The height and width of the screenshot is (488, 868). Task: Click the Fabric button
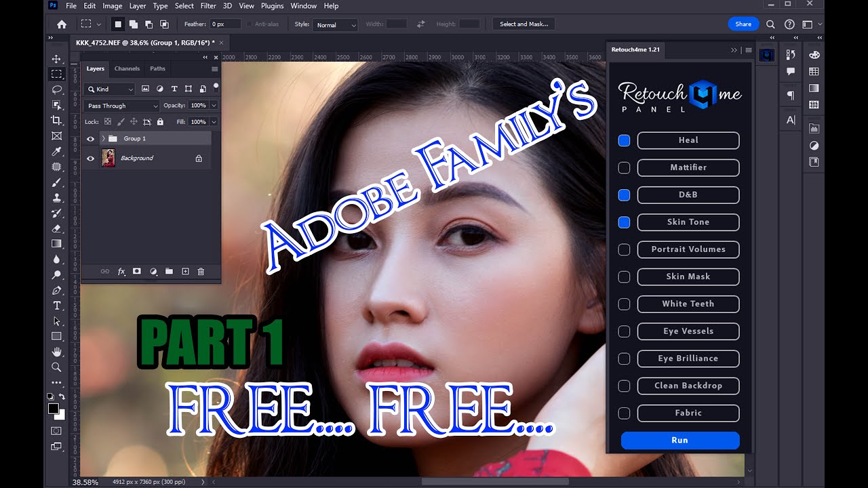tap(688, 413)
